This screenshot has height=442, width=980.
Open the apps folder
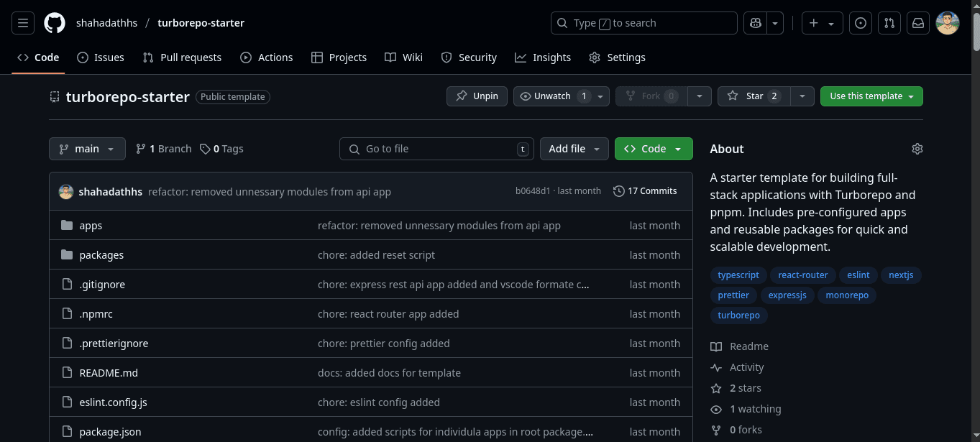point(91,226)
